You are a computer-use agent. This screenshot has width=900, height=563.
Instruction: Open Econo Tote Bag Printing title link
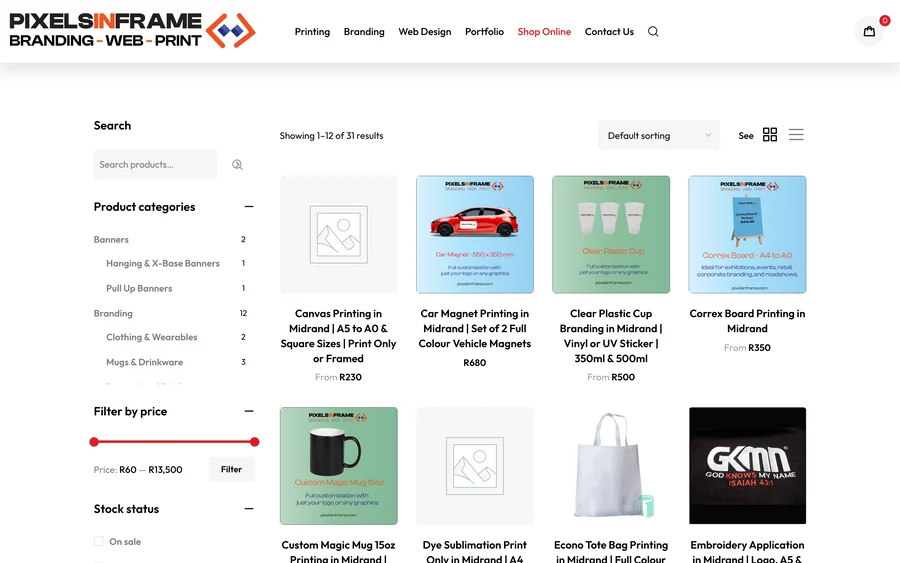[x=611, y=551]
